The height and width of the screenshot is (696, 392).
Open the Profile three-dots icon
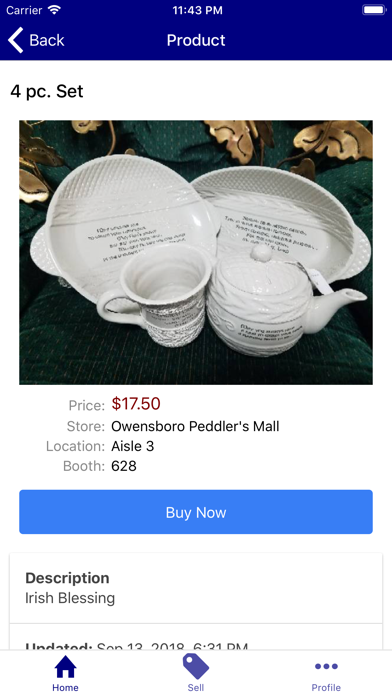[x=326, y=666]
